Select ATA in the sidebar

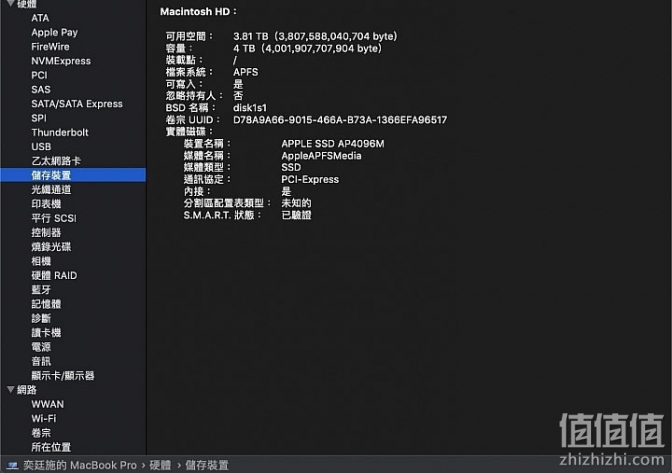(x=40, y=18)
